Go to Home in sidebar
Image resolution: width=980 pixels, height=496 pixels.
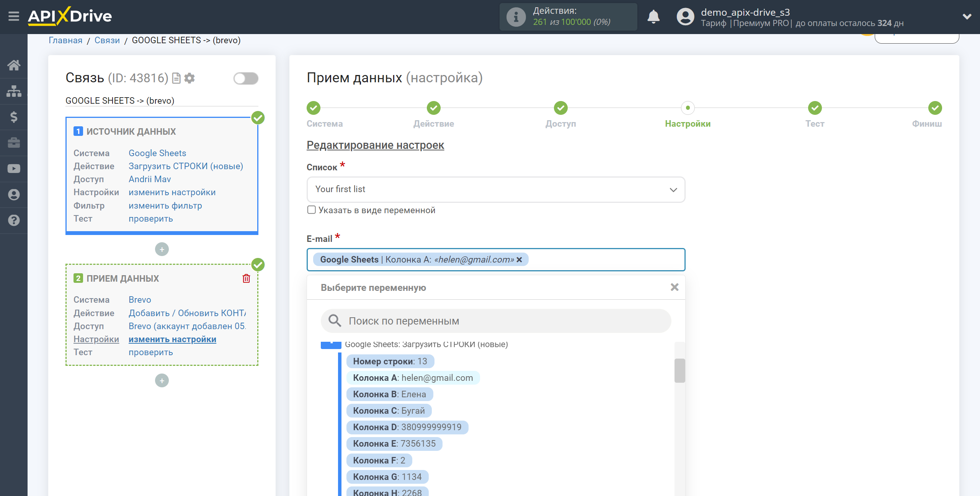(14, 65)
